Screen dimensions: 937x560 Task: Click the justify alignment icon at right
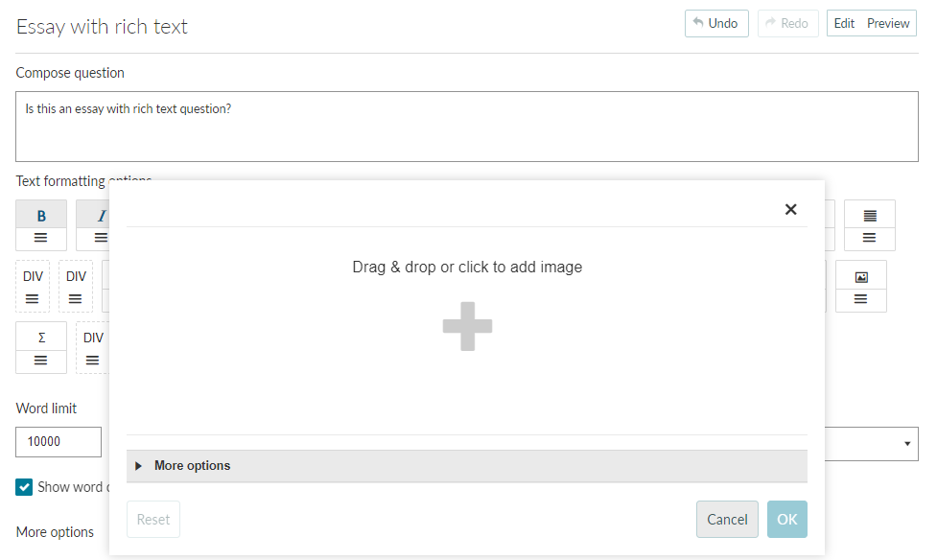(x=870, y=215)
